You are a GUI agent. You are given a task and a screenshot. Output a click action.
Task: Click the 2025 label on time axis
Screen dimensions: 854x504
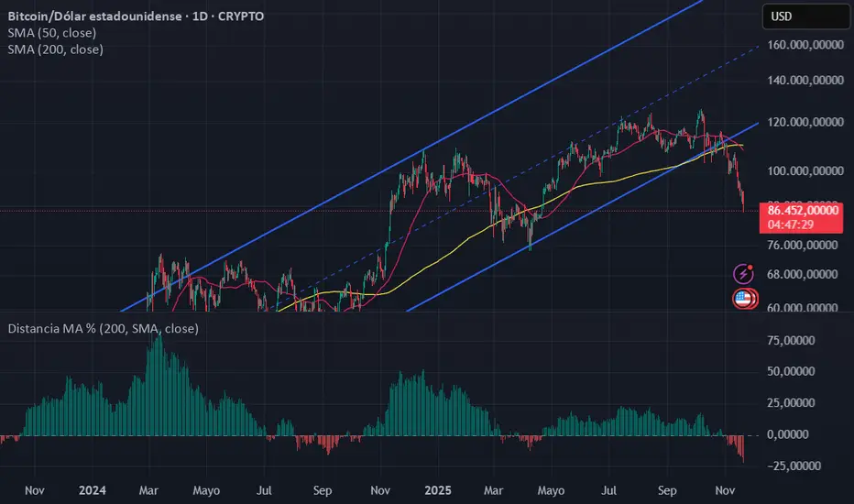pos(438,490)
